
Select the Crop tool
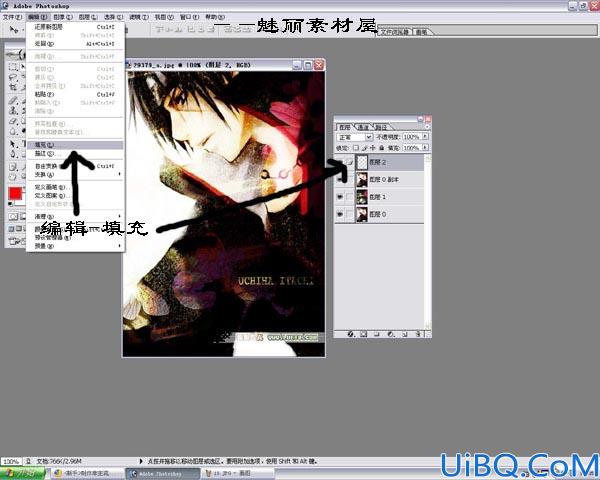[x=13, y=87]
